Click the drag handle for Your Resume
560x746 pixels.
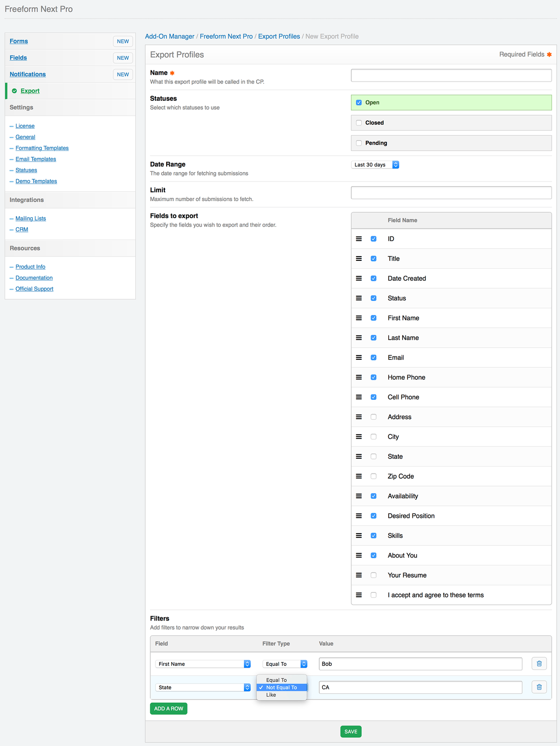[359, 575]
